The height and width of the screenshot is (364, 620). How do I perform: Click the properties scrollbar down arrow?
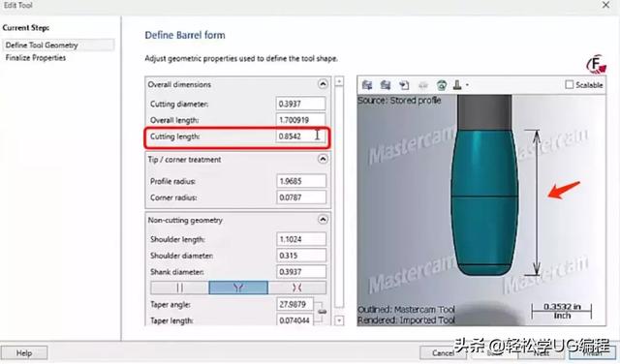point(339,320)
